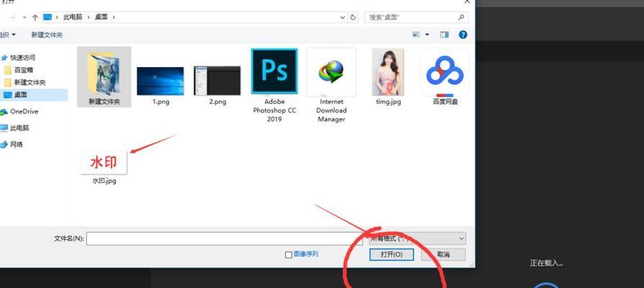The height and width of the screenshot is (288, 644).
Task: Open the 所有格式 file type dropdown
Action: 417,238
